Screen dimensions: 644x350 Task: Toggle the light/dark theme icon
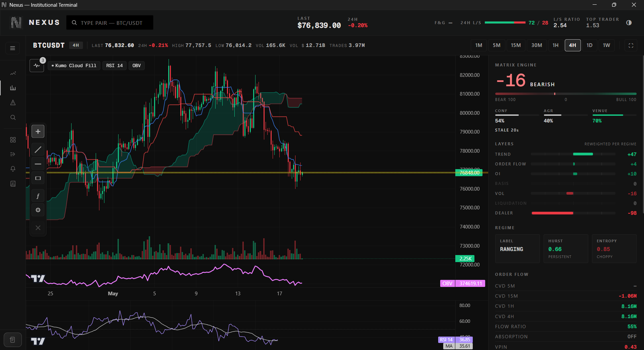tap(629, 23)
